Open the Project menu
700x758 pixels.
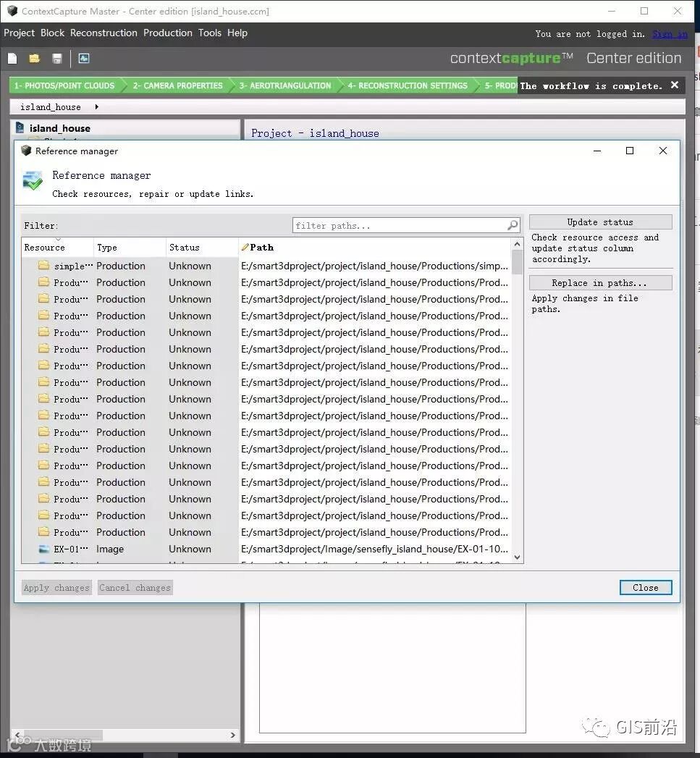20,33
